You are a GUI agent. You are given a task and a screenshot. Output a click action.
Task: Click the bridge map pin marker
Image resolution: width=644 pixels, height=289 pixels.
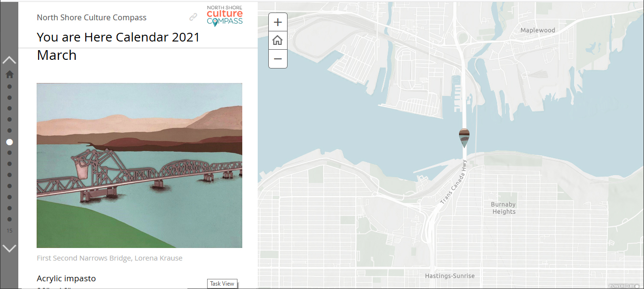pos(464,138)
